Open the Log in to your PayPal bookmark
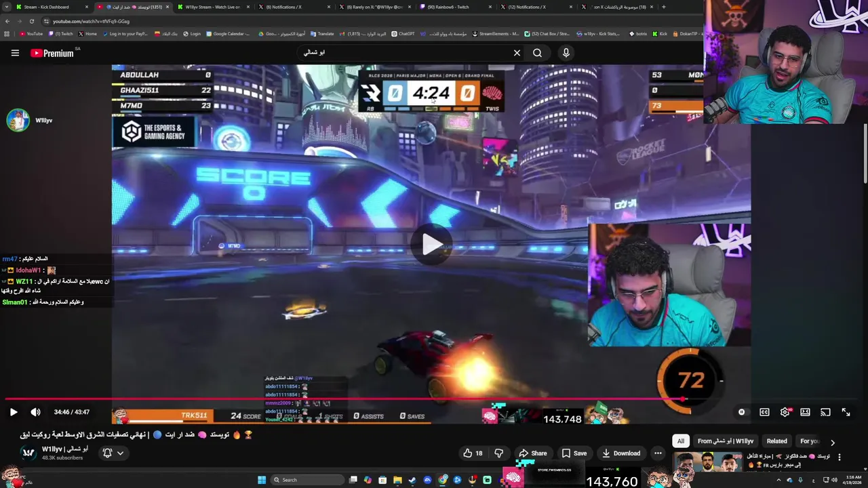This screenshot has width=868, height=488. coord(125,33)
